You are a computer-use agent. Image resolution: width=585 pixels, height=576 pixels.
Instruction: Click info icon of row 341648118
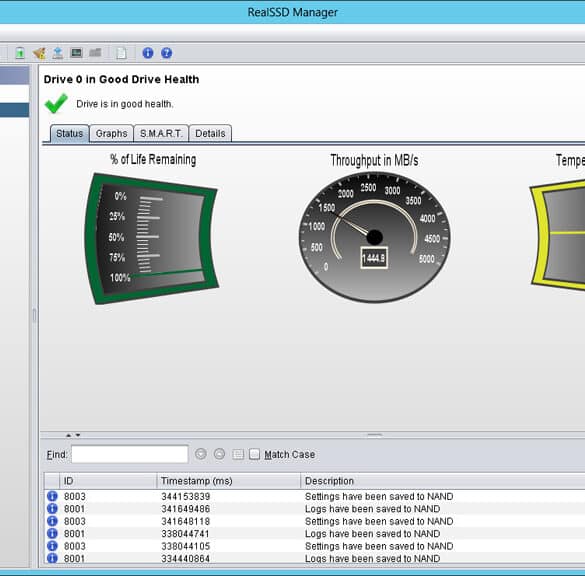pos(52,521)
